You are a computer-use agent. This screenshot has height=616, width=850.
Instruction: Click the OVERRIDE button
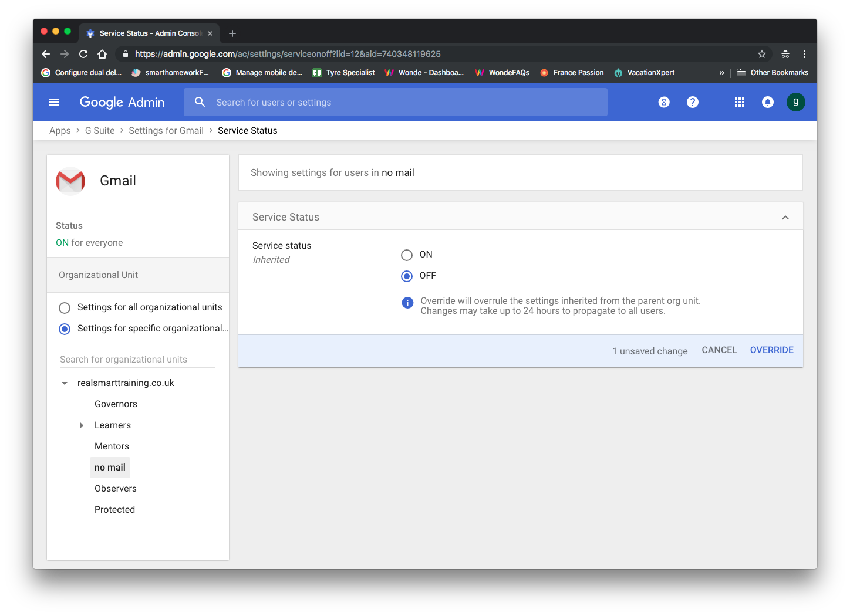coord(771,350)
